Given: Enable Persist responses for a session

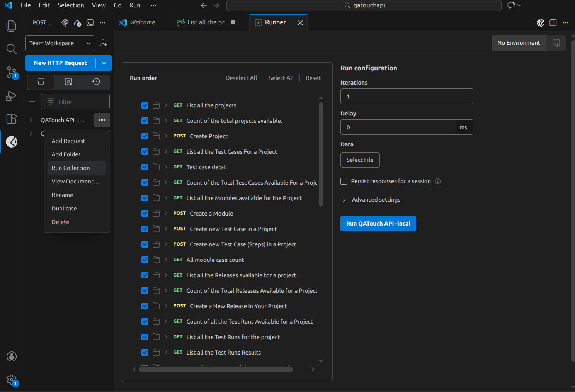Looking at the screenshot, I should pos(344,181).
